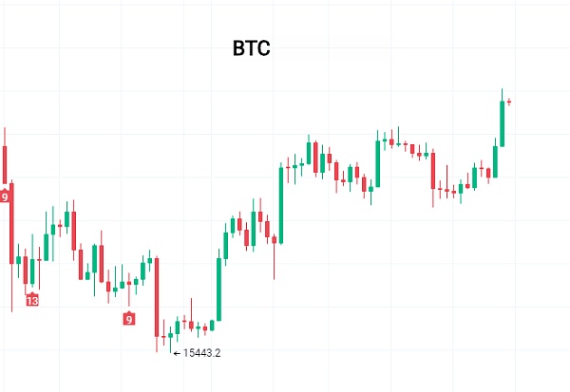
Task: Click the final small red candle on the chart
Action: coord(509,102)
